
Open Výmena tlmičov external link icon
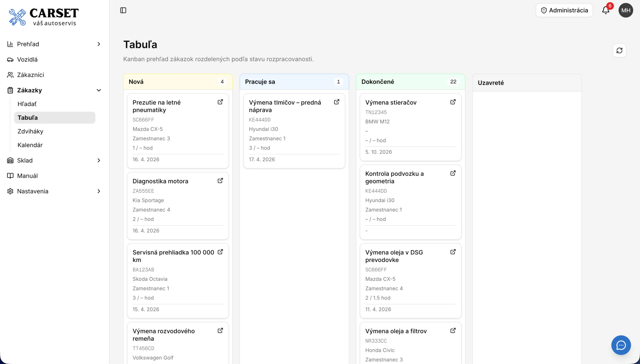[337, 102]
